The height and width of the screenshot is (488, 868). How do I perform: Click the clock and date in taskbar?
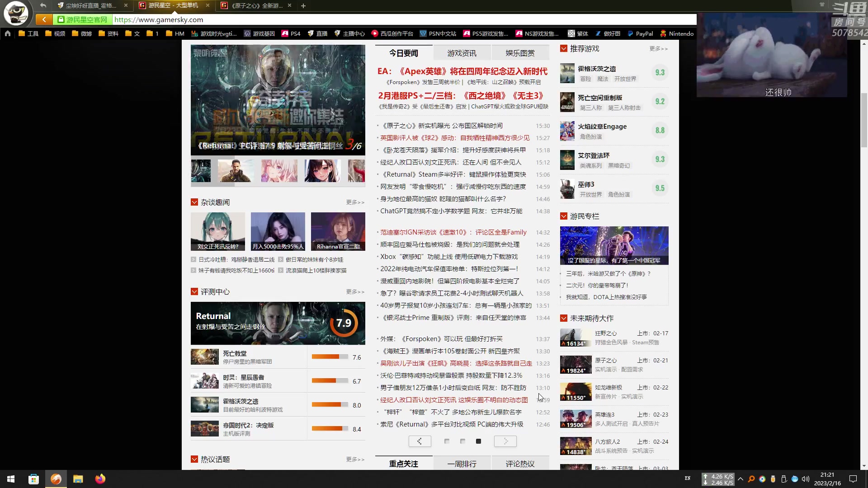[x=827, y=479]
